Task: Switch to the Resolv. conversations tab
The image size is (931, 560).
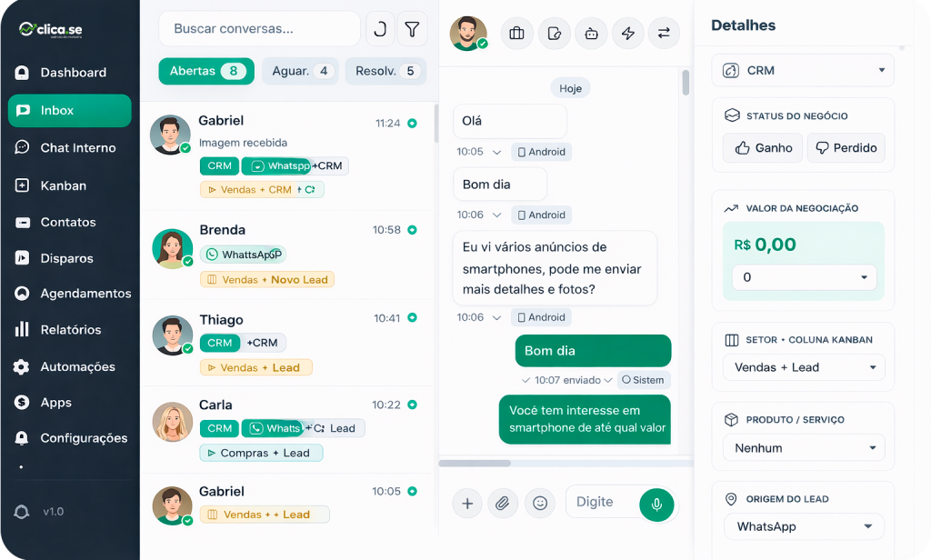Action: 385,71
